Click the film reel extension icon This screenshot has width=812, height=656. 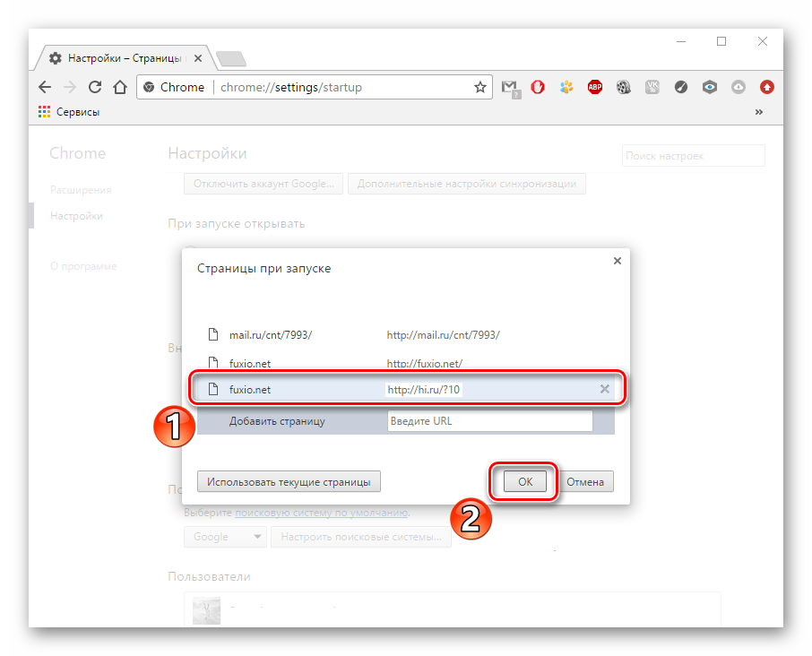coord(624,87)
